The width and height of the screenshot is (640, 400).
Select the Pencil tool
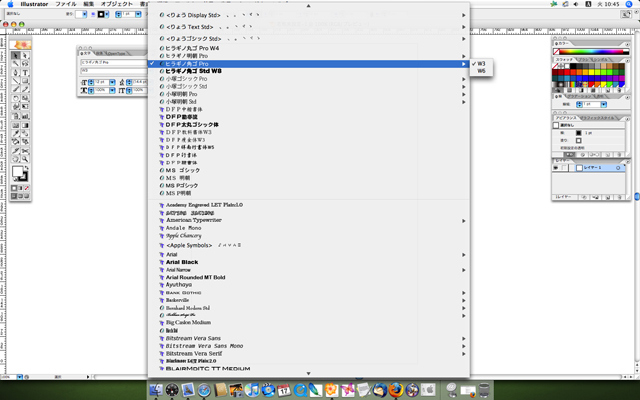pos(25,89)
